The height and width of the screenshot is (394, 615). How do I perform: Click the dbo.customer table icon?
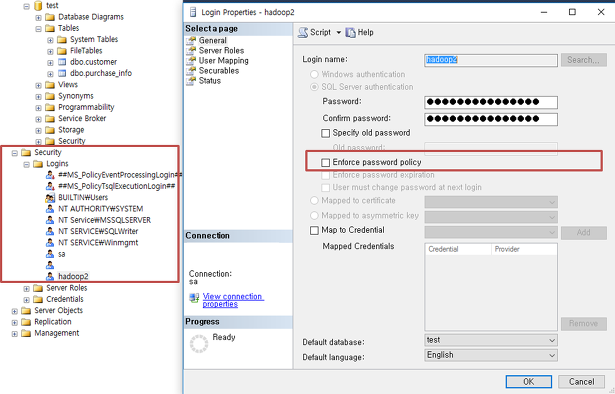coord(62,62)
